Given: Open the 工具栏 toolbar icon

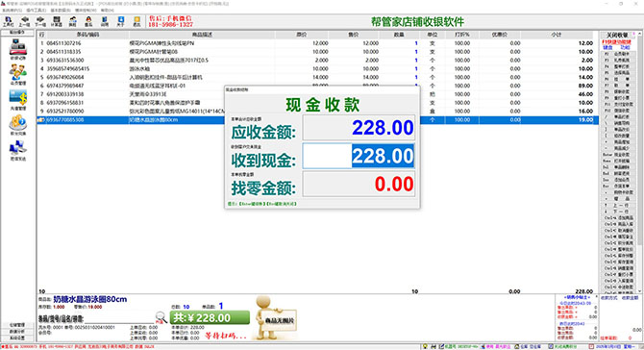Looking at the screenshot, I should pos(9,21).
